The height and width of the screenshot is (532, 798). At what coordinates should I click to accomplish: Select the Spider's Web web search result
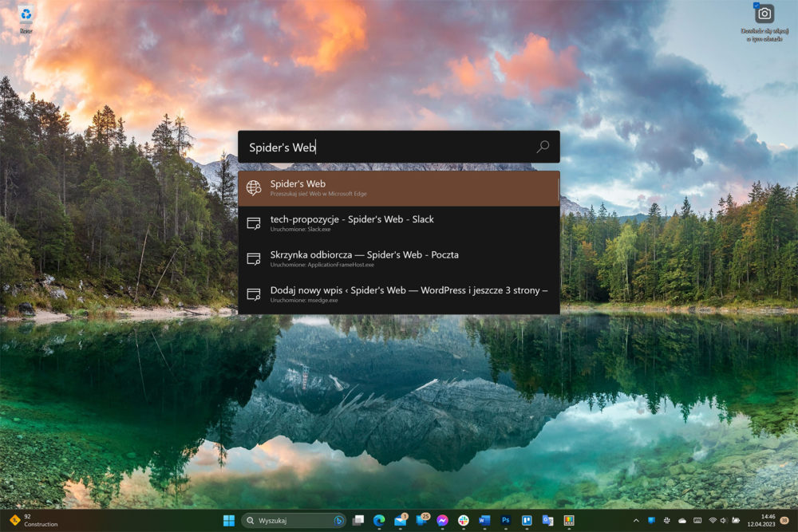[x=398, y=188]
